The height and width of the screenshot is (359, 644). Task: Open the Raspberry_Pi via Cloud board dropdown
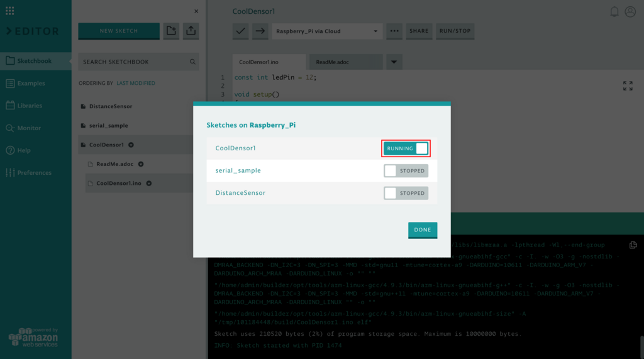click(x=327, y=31)
